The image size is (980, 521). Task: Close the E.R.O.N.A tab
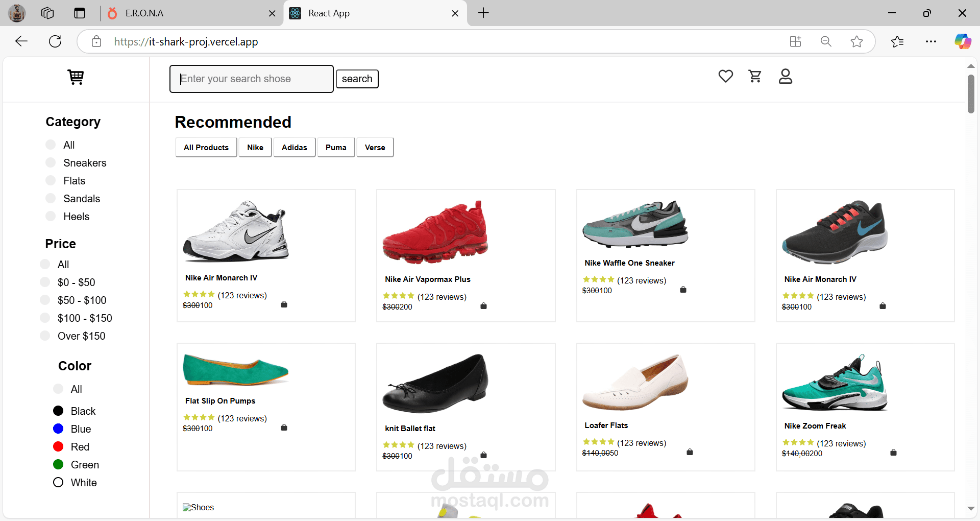coord(272,13)
